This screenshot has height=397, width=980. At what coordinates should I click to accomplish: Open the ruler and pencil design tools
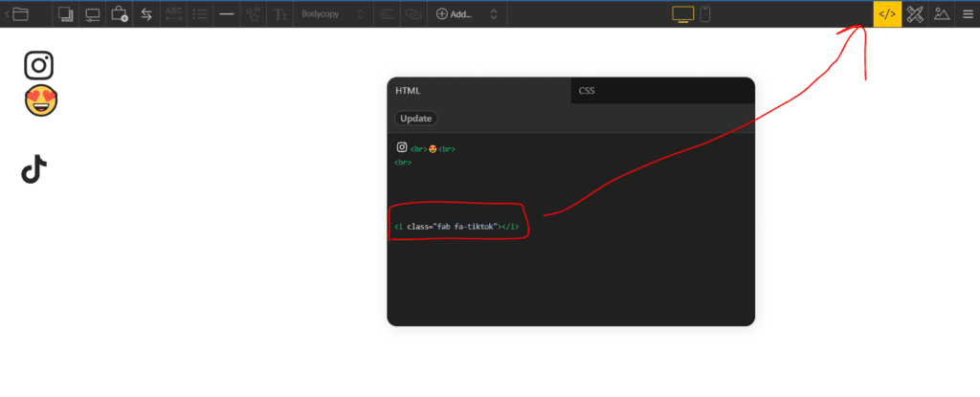tap(915, 13)
